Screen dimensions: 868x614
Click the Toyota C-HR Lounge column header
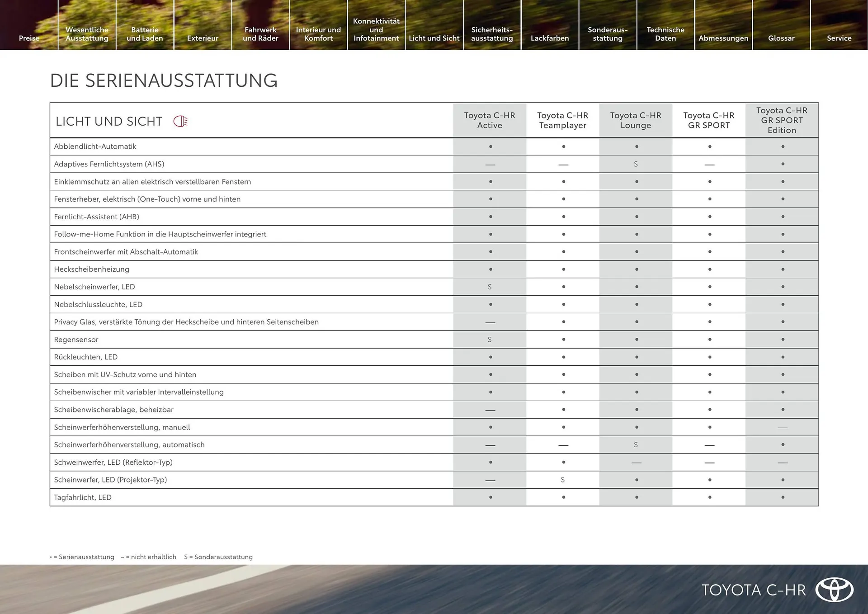click(x=636, y=120)
